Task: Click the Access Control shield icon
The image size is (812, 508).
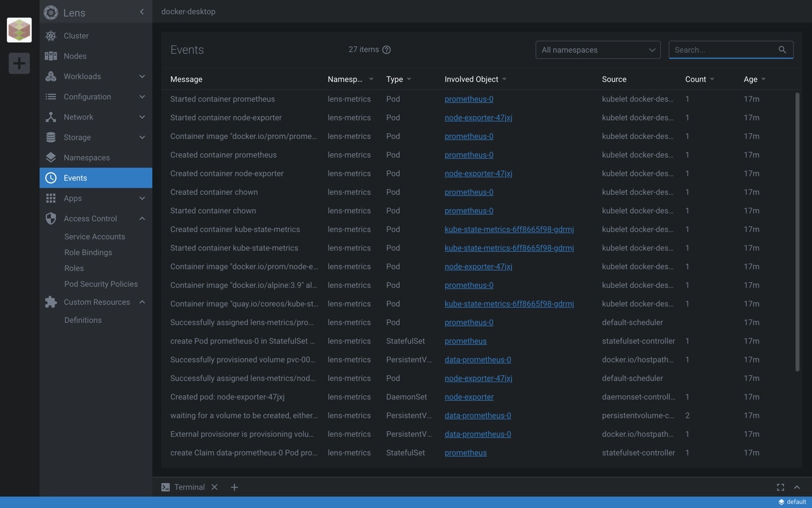Action: click(51, 218)
